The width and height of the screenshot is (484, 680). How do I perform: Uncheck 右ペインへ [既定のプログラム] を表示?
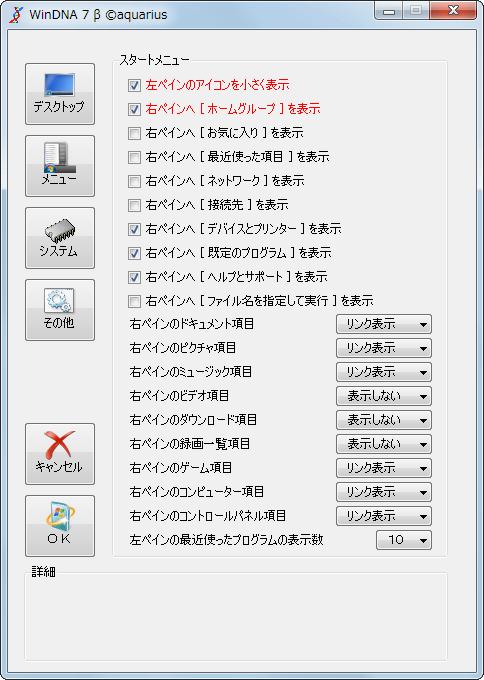tap(134, 253)
